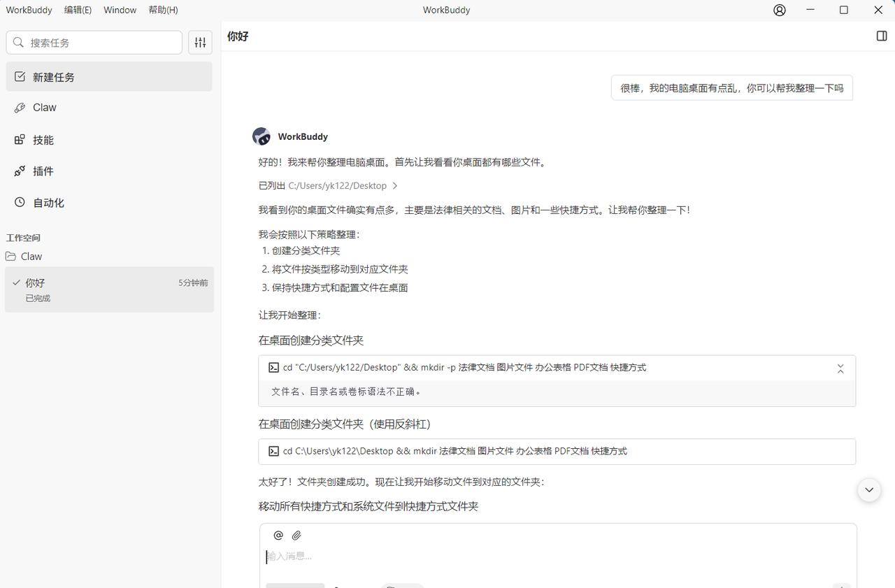Click the @ mention icon in message box
The width and height of the screenshot is (895, 588).
pos(278,535)
